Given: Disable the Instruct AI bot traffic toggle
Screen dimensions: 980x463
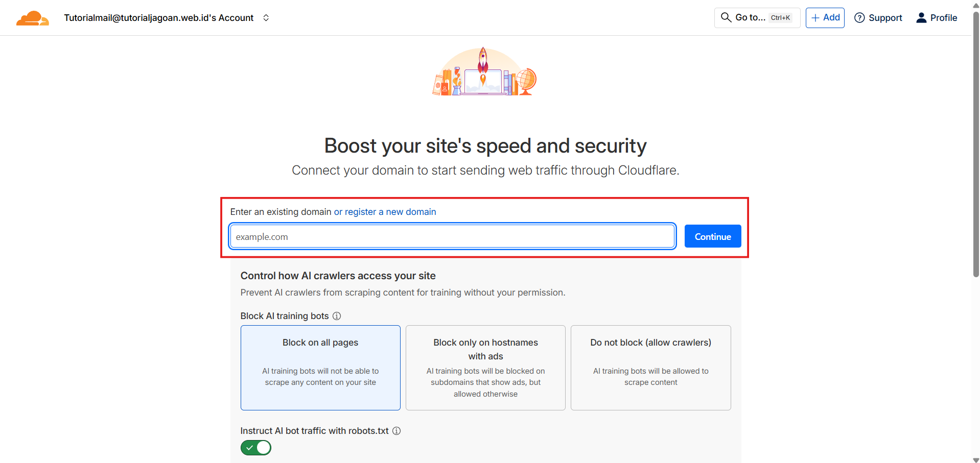Looking at the screenshot, I should [255, 448].
